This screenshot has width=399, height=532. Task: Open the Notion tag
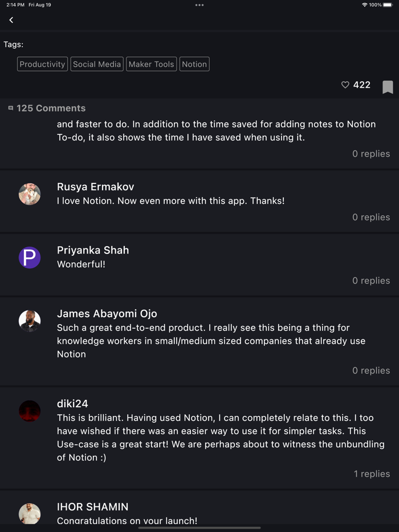pos(194,64)
